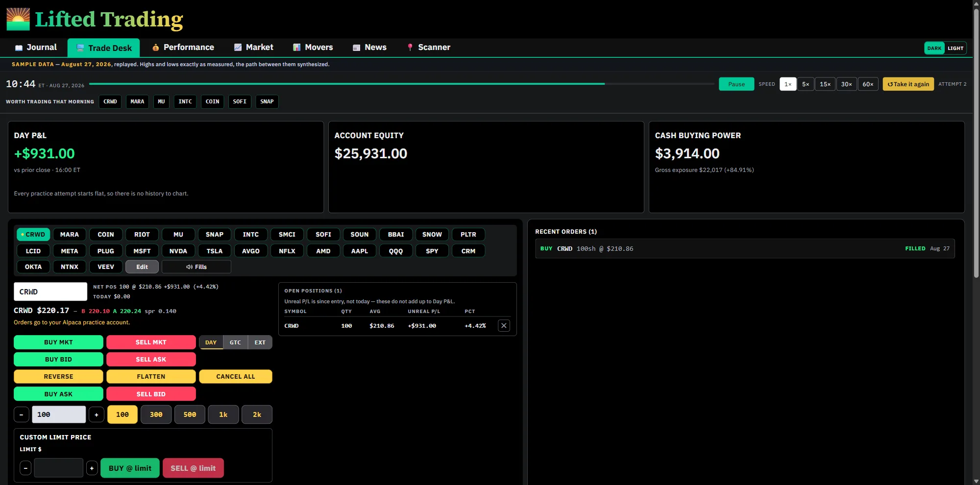
Task: Click BUY MKT button
Action: pyautogui.click(x=58, y=342)
